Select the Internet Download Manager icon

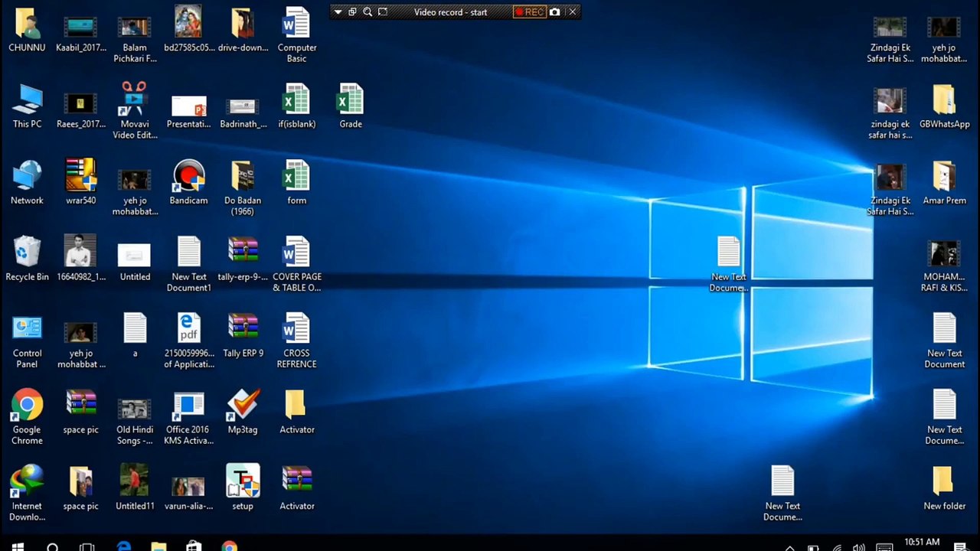tap(27, 494)
